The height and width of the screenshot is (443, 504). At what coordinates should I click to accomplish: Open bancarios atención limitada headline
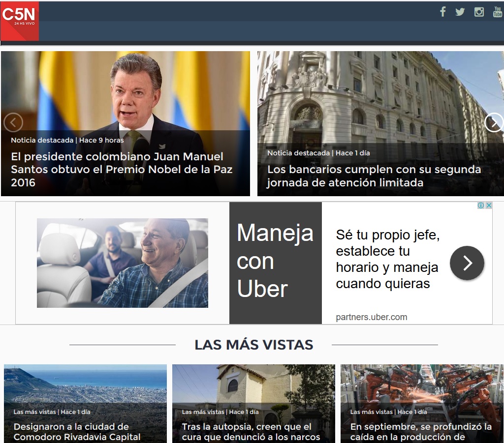pos(374,176)
